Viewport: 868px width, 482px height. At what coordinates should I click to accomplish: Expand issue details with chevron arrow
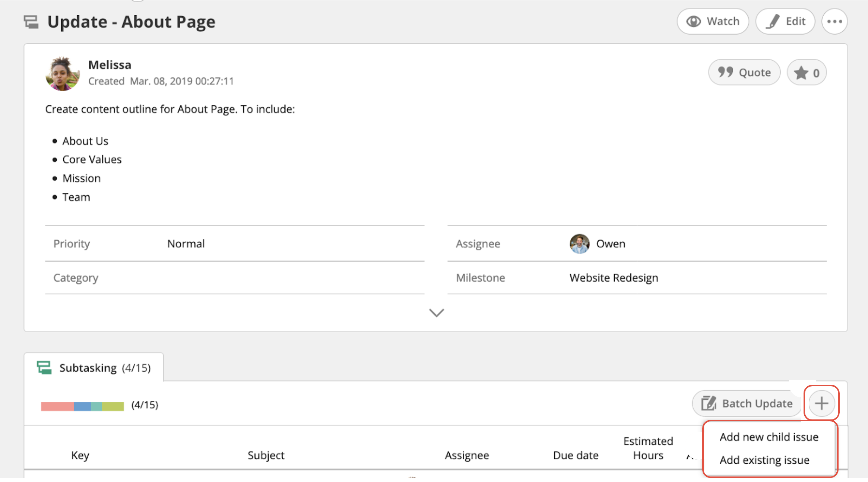click(x=436, y=313)
